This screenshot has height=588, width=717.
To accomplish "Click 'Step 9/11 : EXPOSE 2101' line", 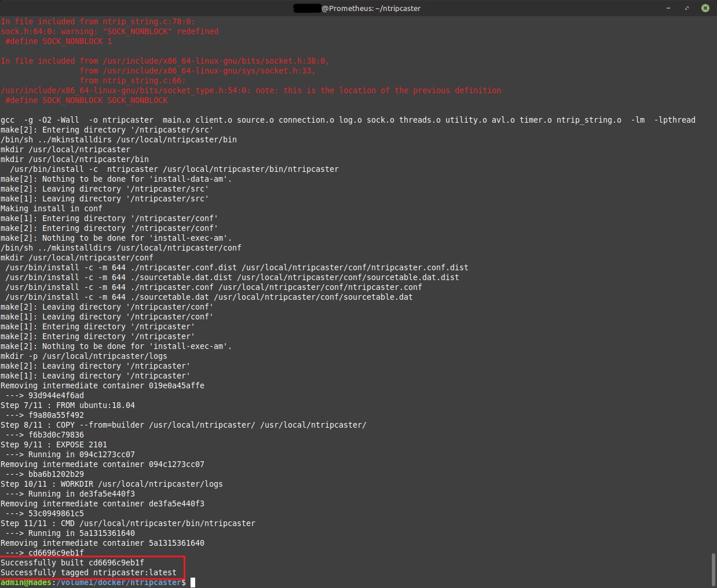I will [54, 444].
